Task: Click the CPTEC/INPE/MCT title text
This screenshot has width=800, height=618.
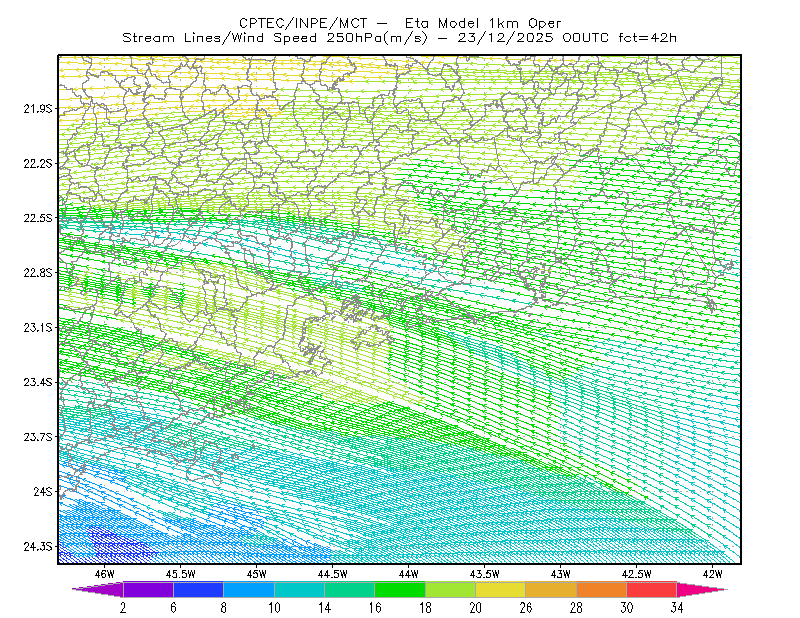Action: point(303,23)
